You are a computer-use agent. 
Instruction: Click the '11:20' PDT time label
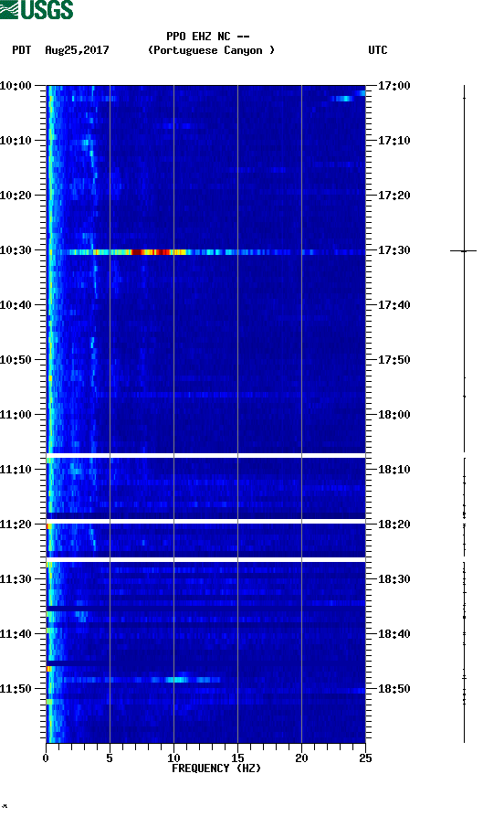point(16,525)
